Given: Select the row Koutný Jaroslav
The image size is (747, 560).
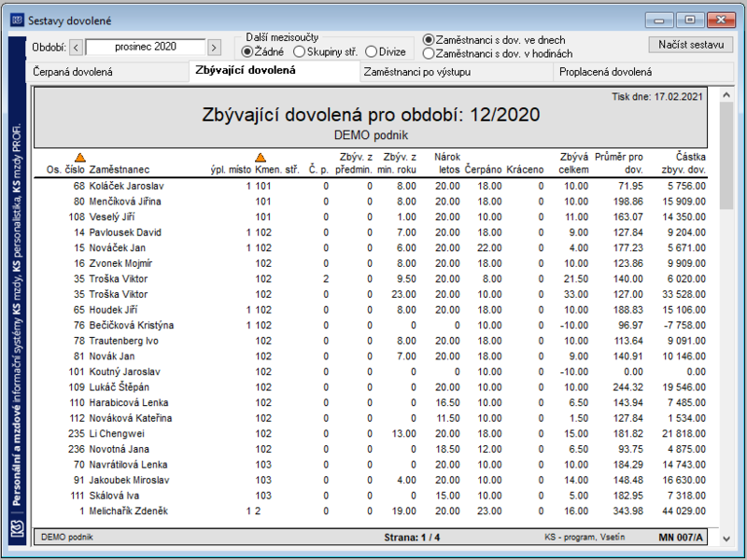Looking at the screenshot, I should click(x=371, y=371).
